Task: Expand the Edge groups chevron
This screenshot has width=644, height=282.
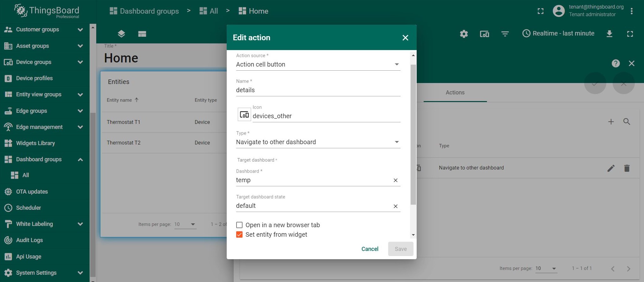Action: tap(80, 111)
